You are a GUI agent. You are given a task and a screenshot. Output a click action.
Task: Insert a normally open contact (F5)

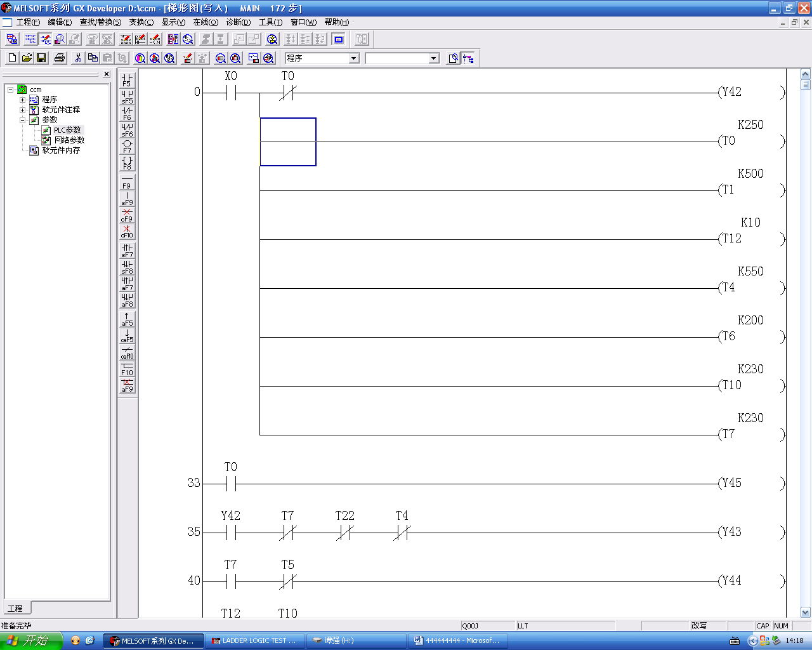point(127,79)
